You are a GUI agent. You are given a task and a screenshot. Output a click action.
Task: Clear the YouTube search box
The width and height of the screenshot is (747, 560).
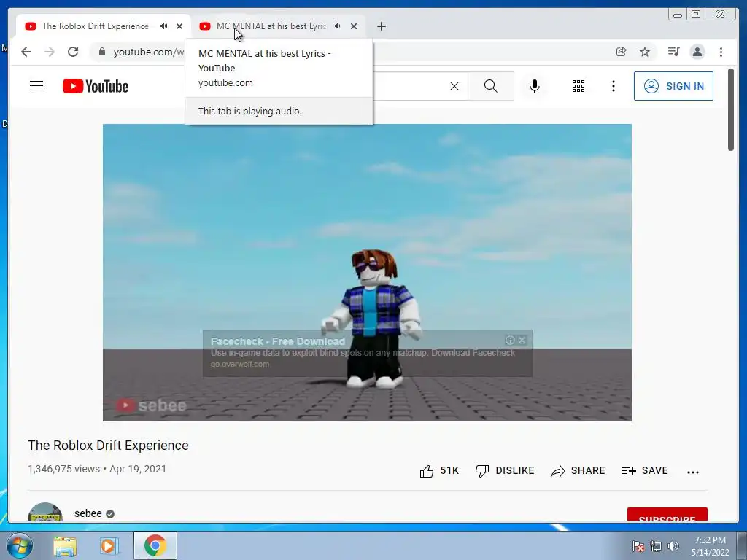click(x=454, y=86)
